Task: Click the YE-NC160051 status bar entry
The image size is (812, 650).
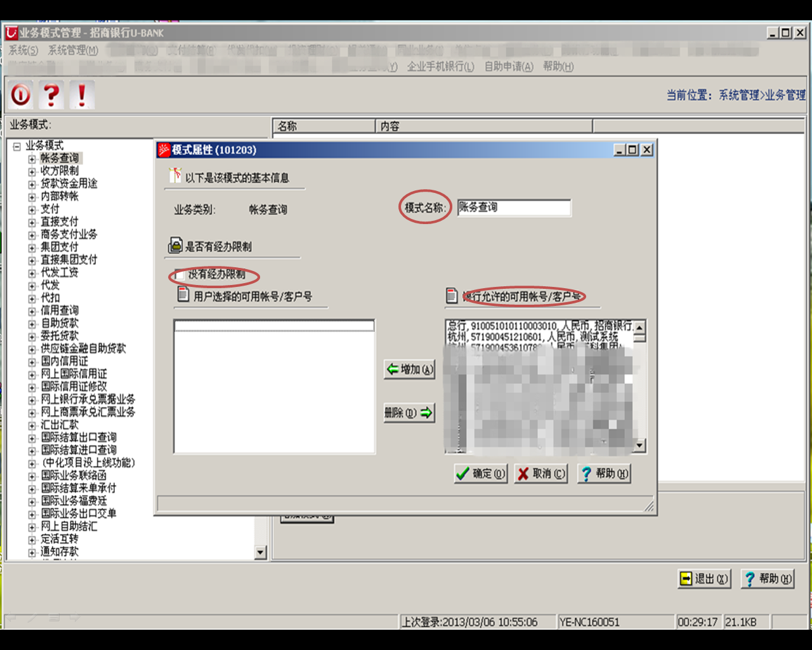Action: 615,622
